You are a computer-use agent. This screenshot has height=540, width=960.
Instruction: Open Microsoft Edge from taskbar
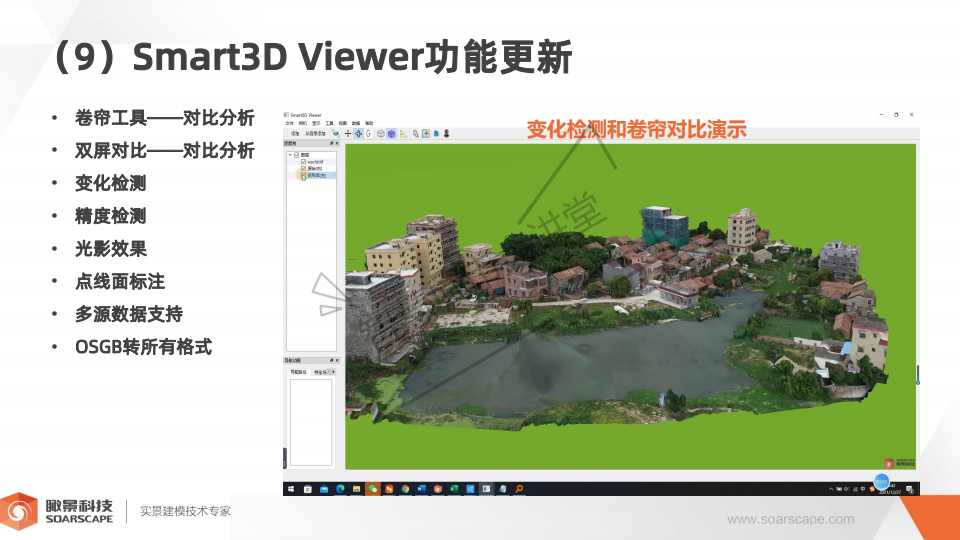(340, 489)
